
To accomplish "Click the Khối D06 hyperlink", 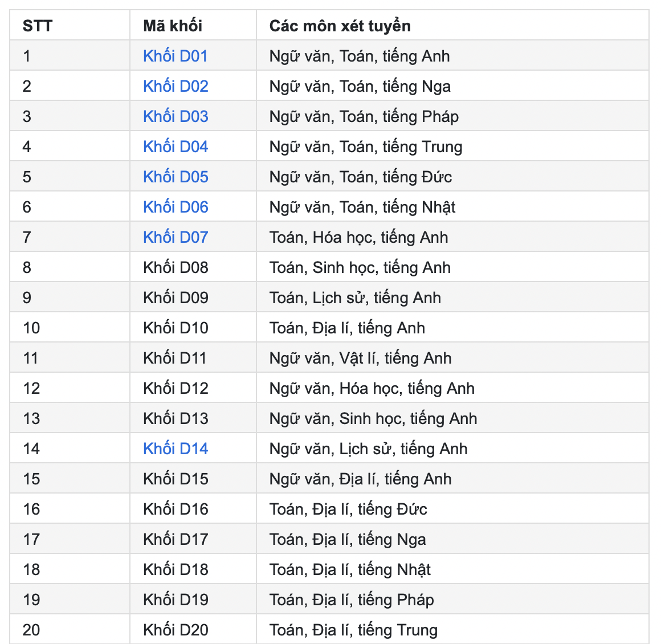I will pos(176,207).
